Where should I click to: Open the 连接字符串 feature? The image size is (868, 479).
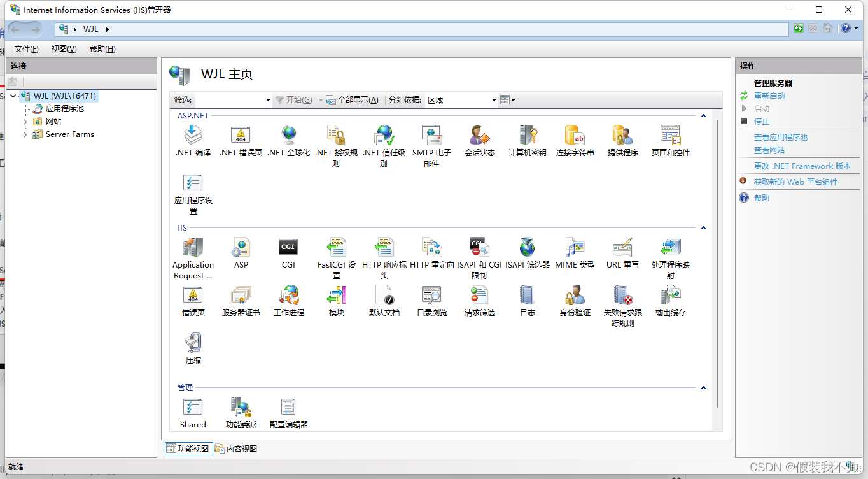[x=575, y=136]
